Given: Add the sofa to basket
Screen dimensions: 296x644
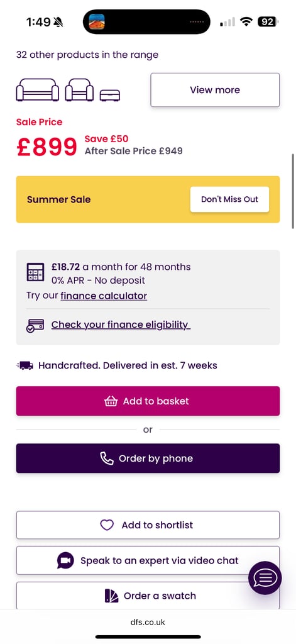Looking at the screenshot, I should (x=148, y=401).
